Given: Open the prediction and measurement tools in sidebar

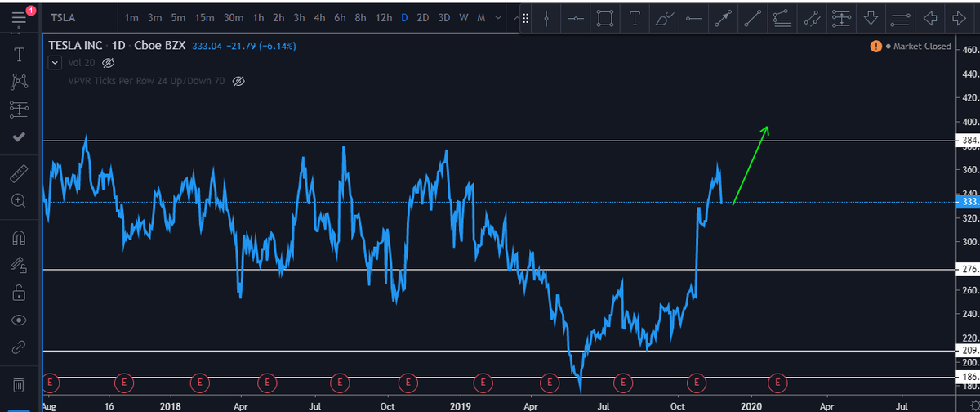Looking at the screenshot, I should [x=20, y=108].
